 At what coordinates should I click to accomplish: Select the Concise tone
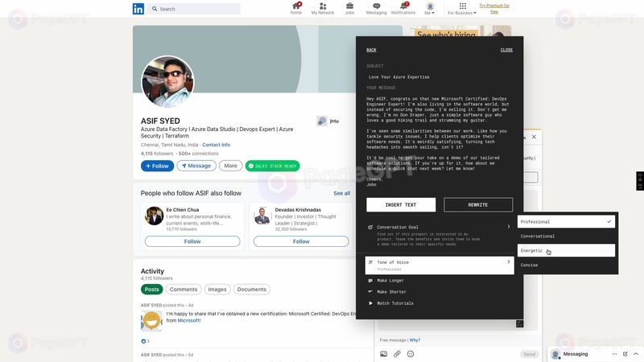point(566,265)
